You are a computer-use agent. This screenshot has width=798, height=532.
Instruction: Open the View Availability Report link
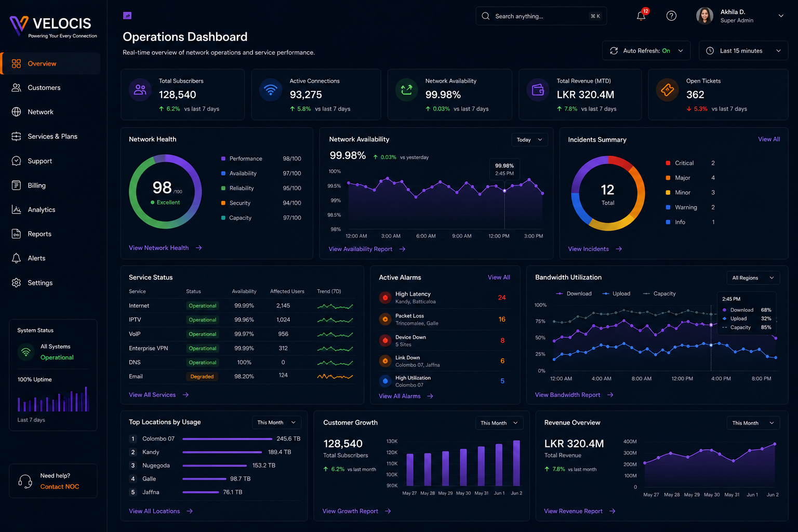coord(367,249)
